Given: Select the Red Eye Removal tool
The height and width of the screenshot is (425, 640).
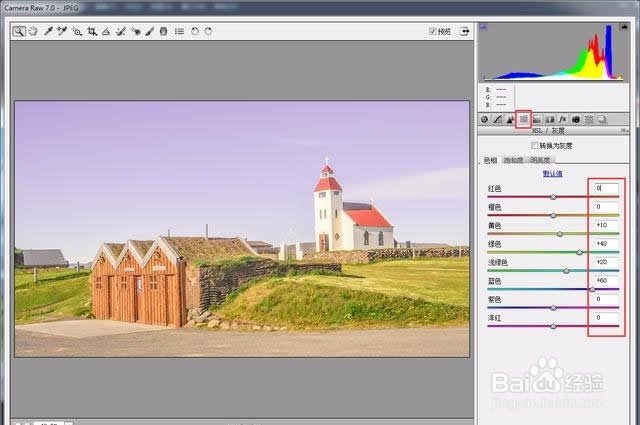Looking at the screenshot, I should (136, 31).
